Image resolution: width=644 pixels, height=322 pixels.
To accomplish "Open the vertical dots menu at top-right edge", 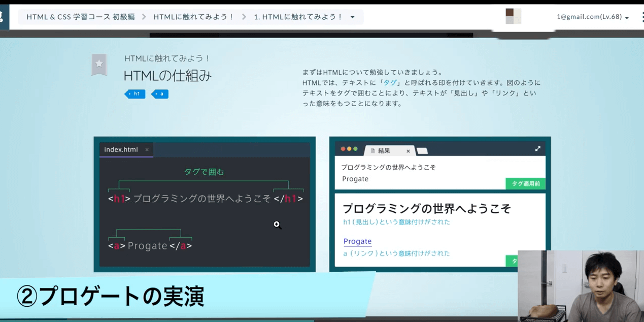I will tap(642, 16).
